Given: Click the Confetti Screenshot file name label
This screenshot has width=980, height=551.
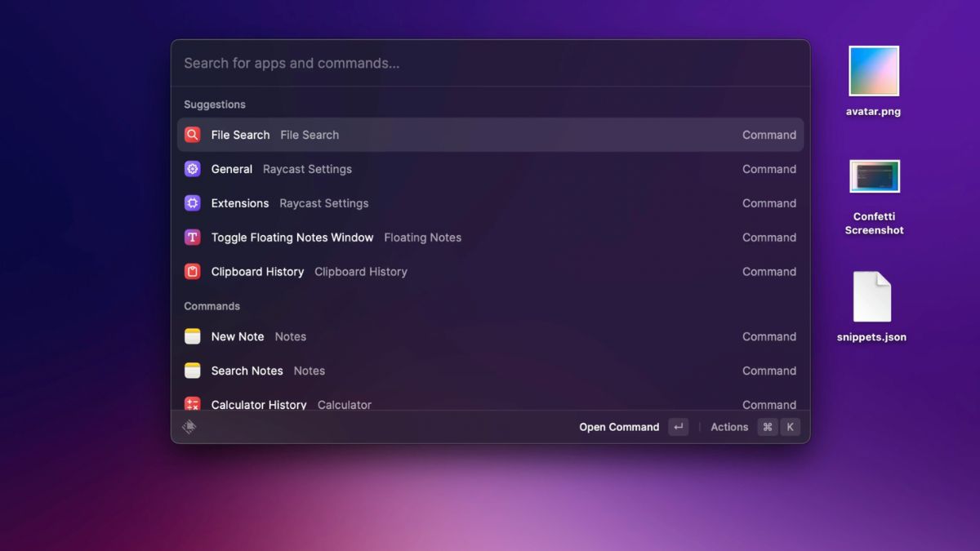Looking at the screenshot, I should pyautogui.click(x=874, y=224).
